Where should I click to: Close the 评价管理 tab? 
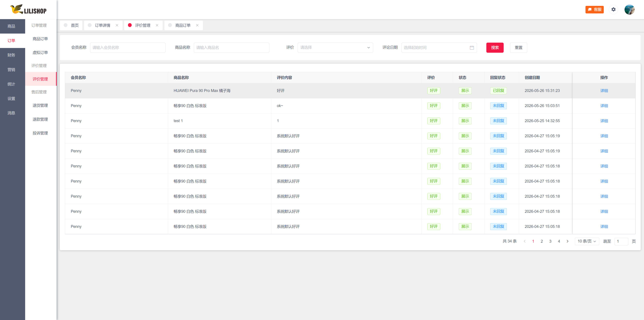[x=157, y=25]
